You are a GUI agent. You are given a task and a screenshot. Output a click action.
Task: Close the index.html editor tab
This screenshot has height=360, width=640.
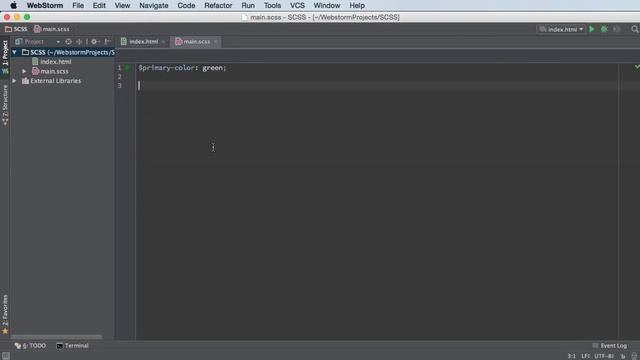(163, 42)
